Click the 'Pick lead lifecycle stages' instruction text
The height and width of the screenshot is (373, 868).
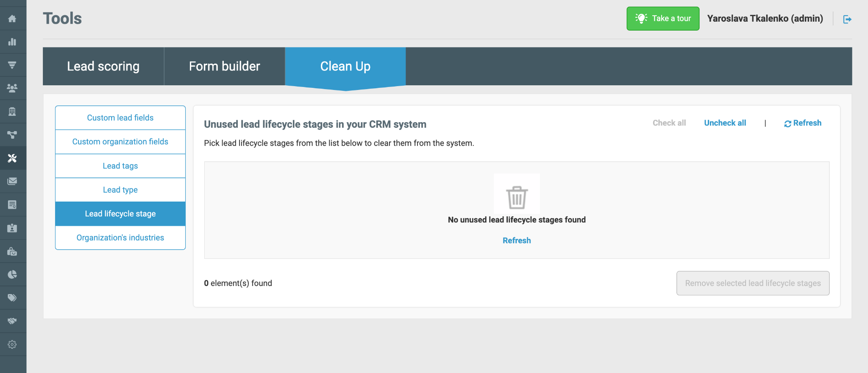point(339,143)
